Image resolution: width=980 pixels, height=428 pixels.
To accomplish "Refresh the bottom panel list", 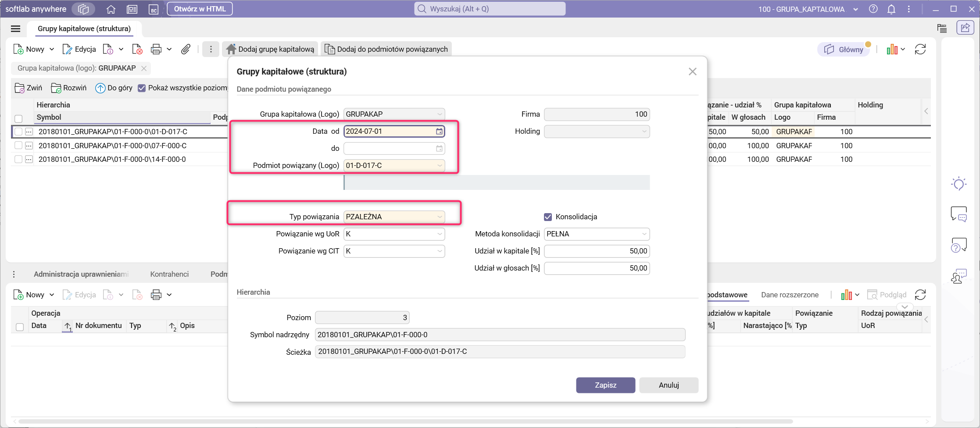I will (x=920, y=295).
